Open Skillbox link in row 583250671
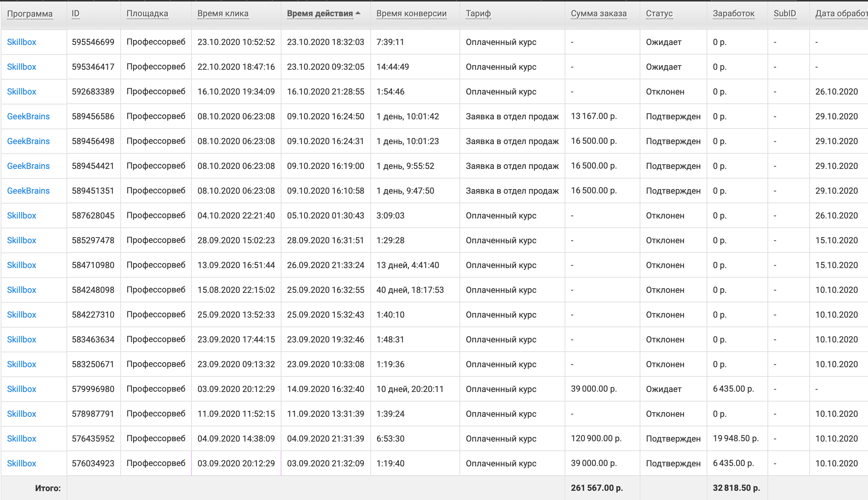Image resolution: width=868 pixels, height=500 pixels. tap(22, 364)
